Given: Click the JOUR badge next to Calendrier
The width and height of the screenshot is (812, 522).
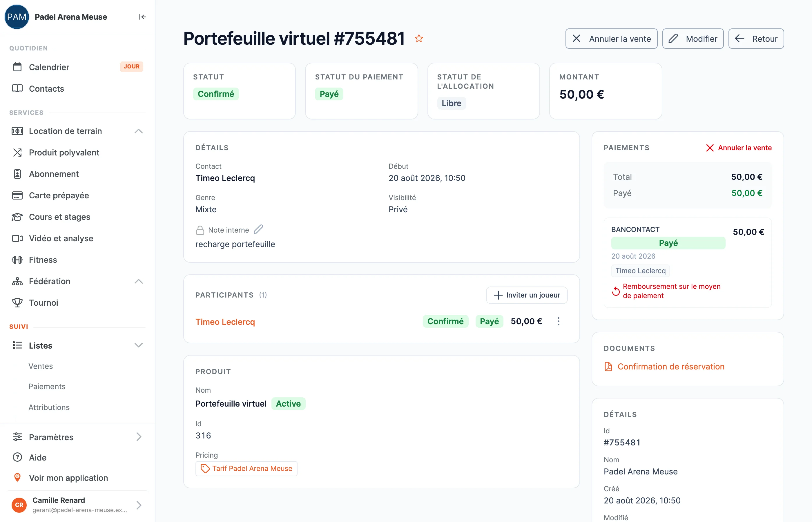Looking at the screenshot, I should point(131,66).
